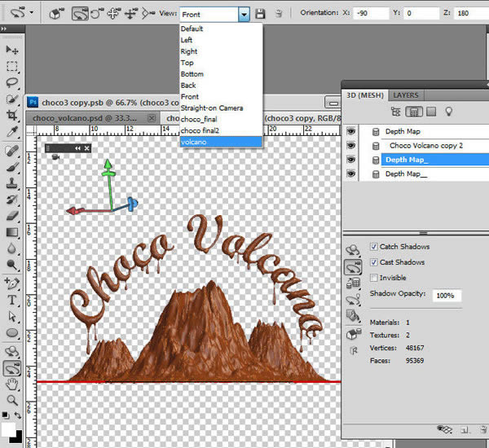Hide the bottom Depth Map__ mesh

[350, 173]
